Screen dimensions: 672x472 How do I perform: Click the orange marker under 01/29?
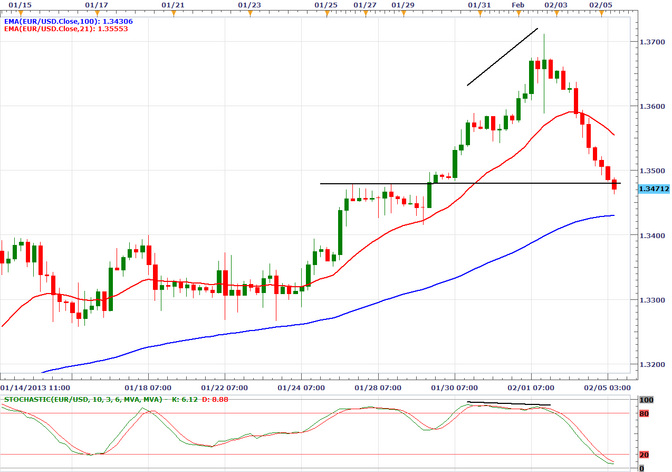coord(403,13)
